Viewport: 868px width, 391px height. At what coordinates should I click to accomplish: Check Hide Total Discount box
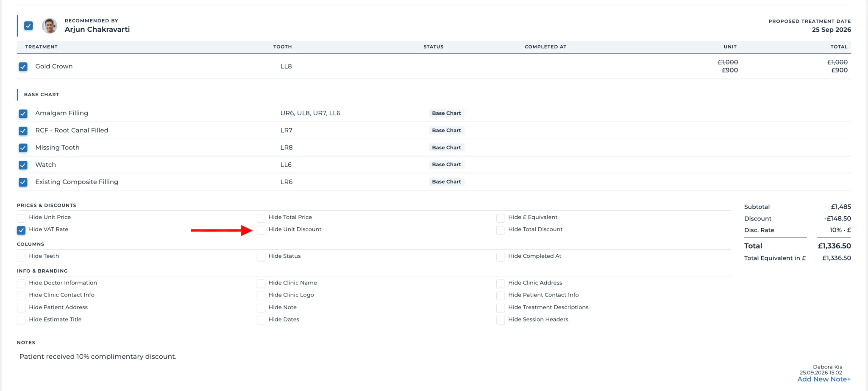tap(501, 230)
